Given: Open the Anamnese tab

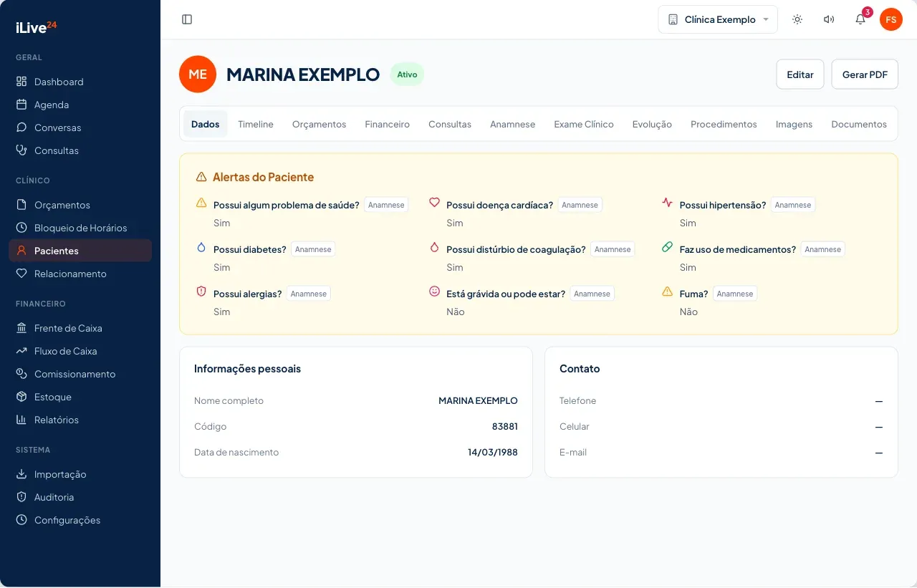Looking at the screenshot, I should pyautogui.click(x=512, y=124).
